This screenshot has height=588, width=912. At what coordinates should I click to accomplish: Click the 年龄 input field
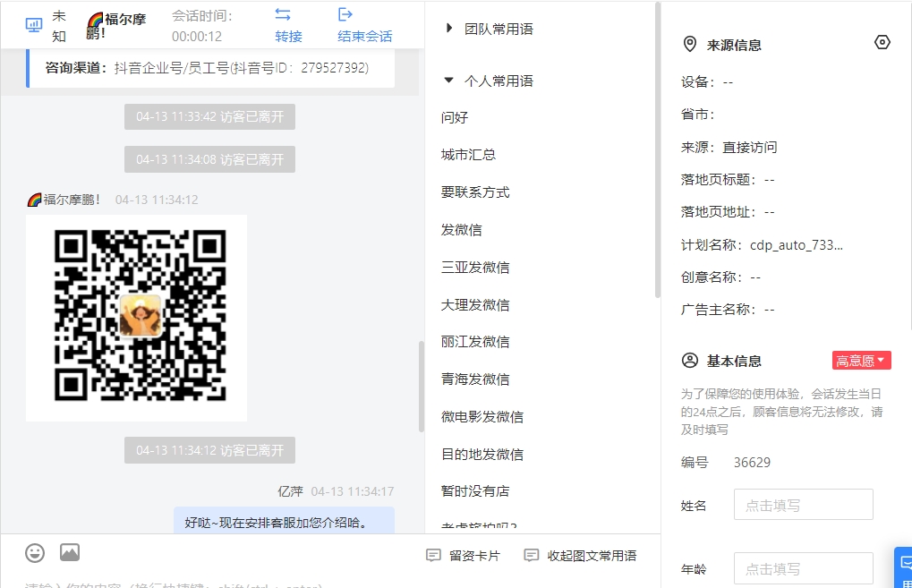803,568
